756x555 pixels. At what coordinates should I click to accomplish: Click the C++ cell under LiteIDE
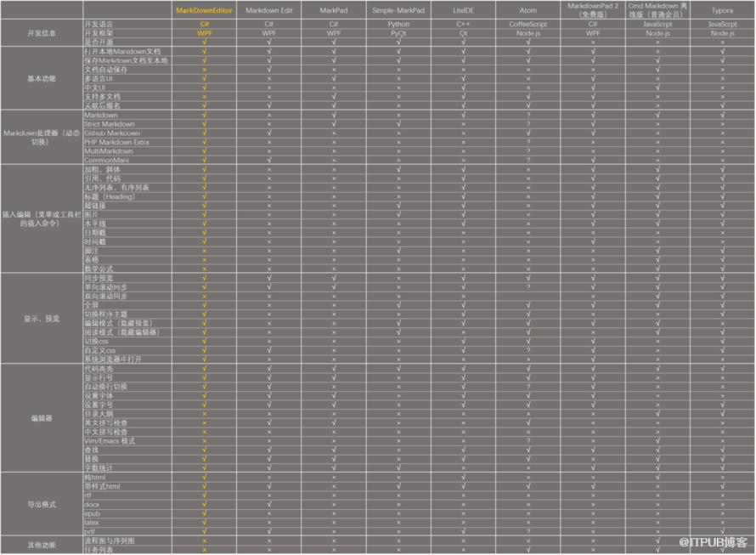463,24
